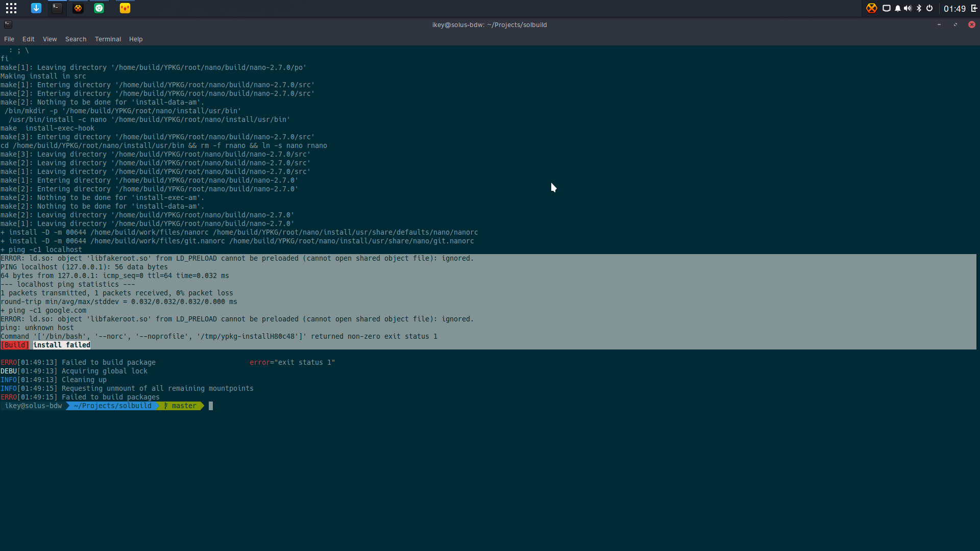Click the red [Build] tag
The height and width of the screenshot is (551, 980).
[x=15, y=345]
